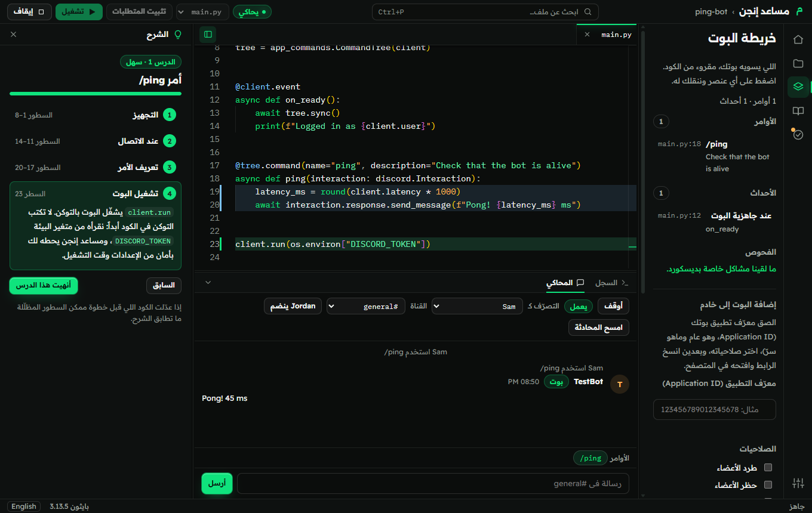Toggle the حظر الأعضاء permission checkbox

pos(768,485)
